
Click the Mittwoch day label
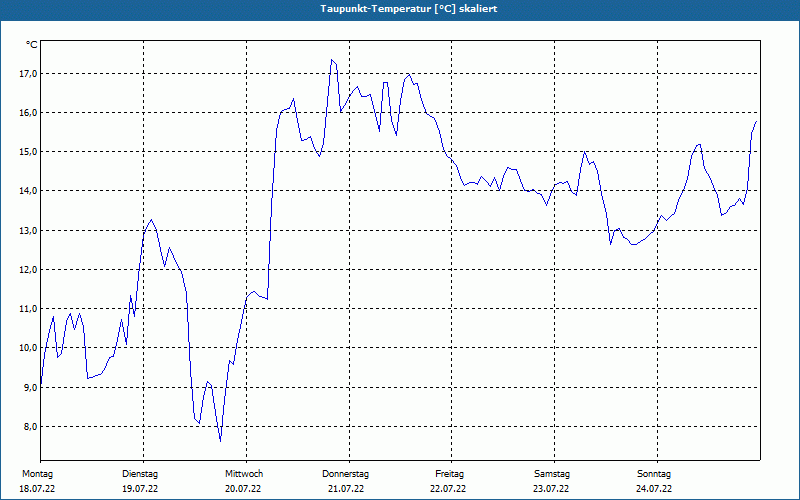[244, 474]
